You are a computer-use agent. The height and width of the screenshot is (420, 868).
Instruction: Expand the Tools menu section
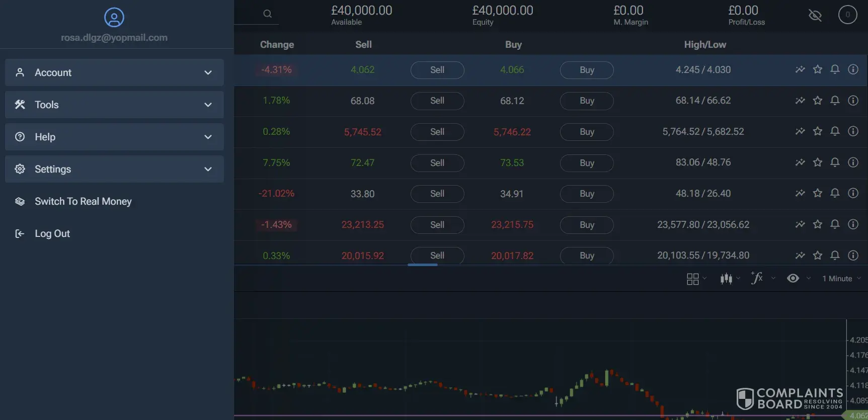click(114, 105)
